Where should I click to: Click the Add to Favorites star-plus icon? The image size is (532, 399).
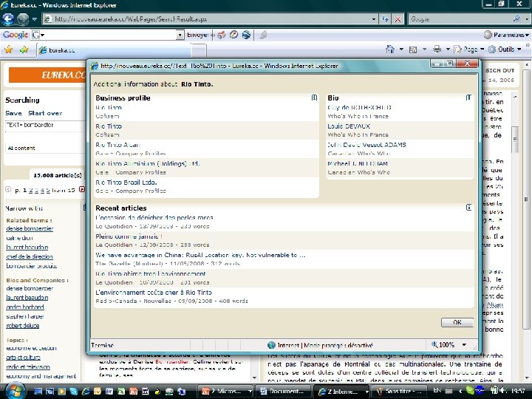(24, 50)
